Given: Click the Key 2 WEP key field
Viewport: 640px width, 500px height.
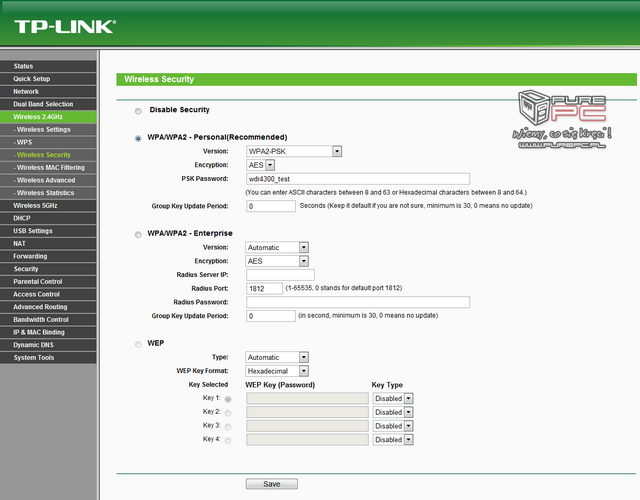Looking at the screenshot, I should 307,412.
